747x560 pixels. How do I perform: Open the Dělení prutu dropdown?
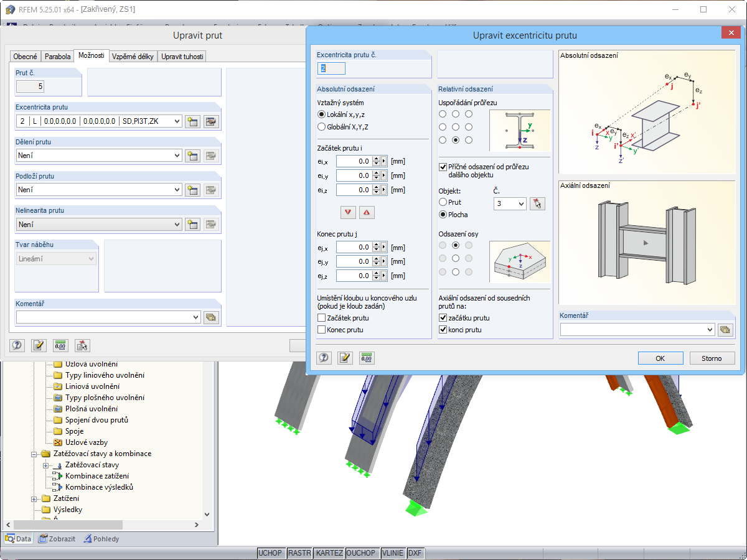177,156
